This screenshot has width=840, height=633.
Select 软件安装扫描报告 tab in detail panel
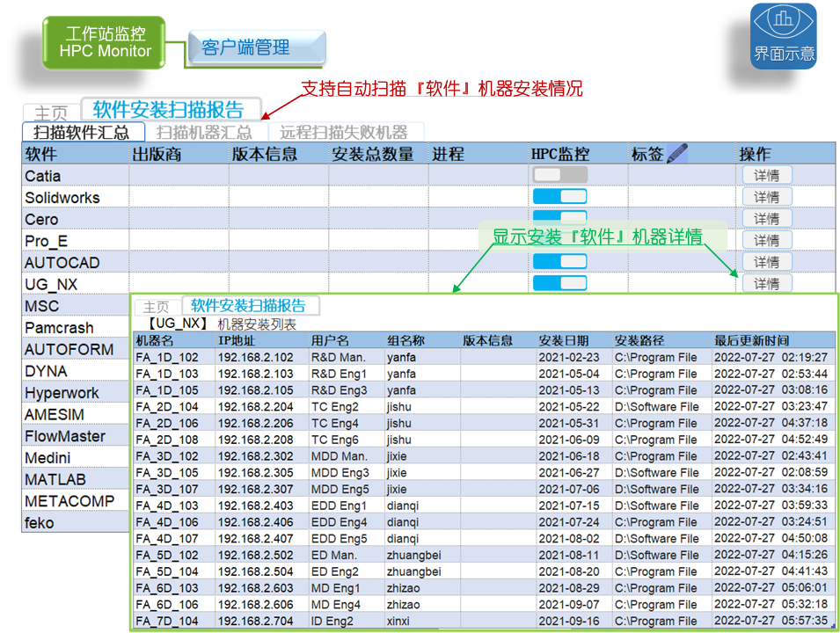(249, 305)
